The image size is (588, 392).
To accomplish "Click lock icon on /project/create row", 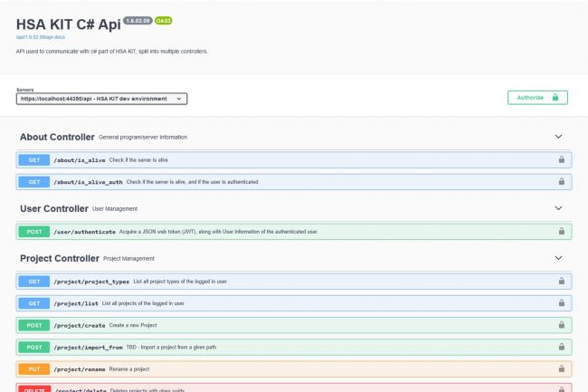I will click(562, 325).
